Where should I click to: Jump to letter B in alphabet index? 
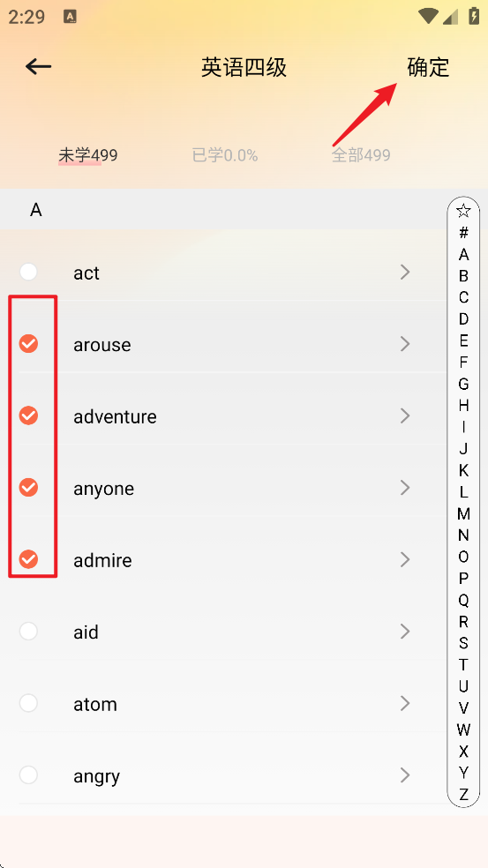click(x=463, y=276)
